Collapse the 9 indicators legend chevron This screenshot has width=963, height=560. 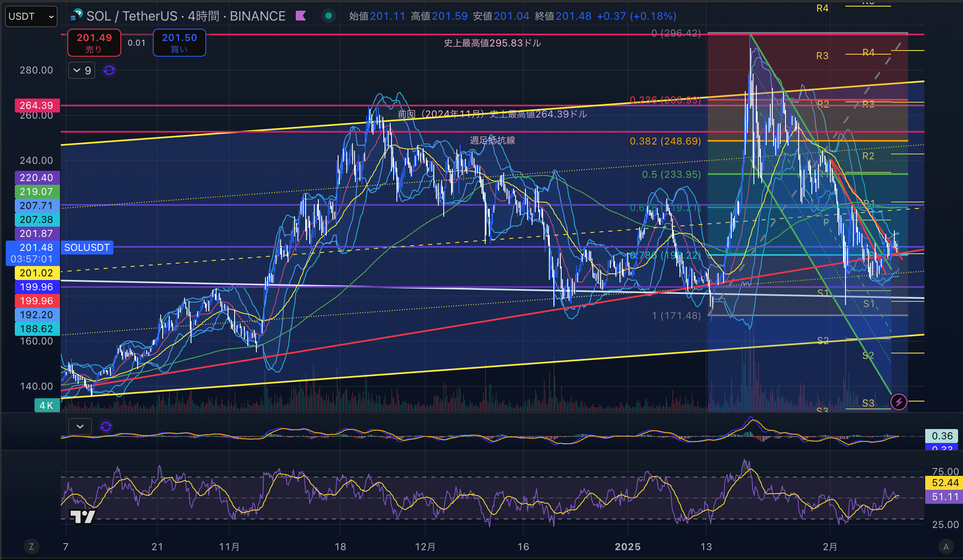click(82, 71)
